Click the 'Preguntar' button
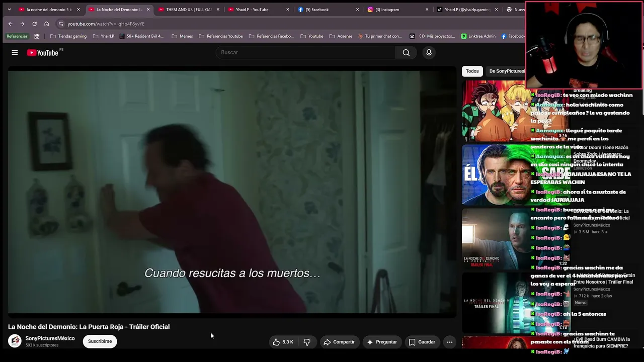 [382, 342]
